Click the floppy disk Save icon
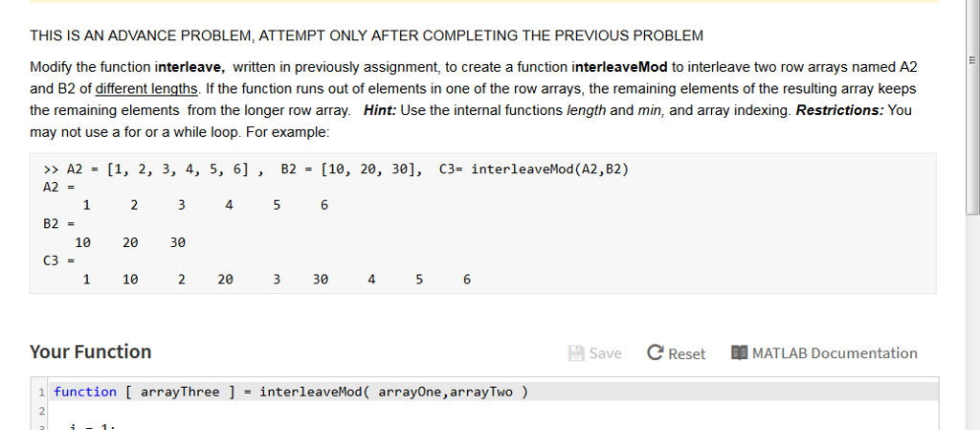The height and width of the screenshot is (430, 980). (x=575, y=353)
